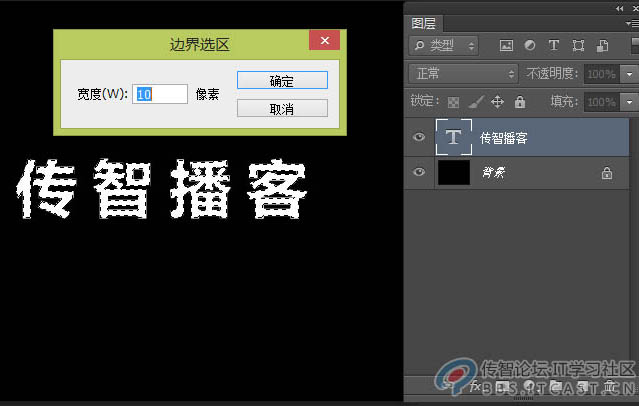Click the 宽度 width input field
The width and height of the screenshot is (639, 406).
click(x=160, y=94)
